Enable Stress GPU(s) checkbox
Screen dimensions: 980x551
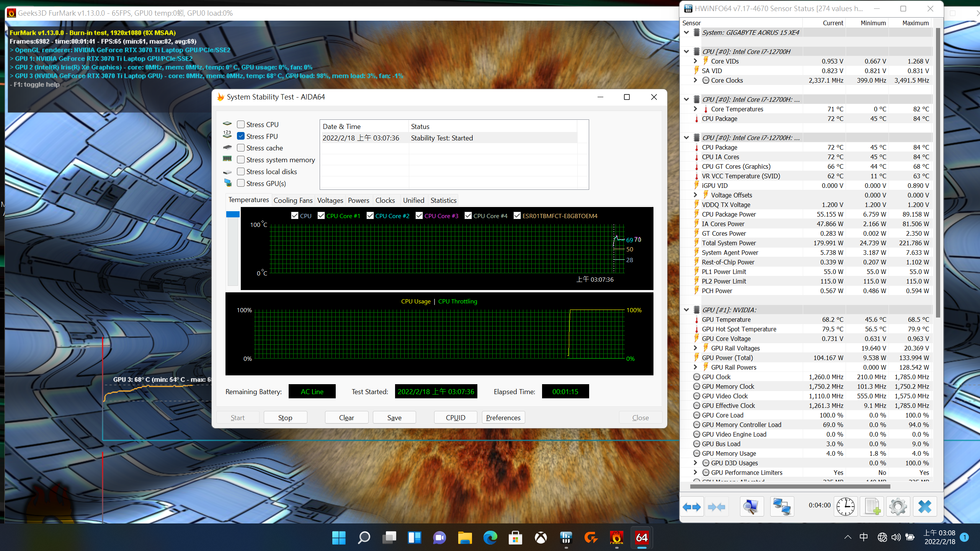(241, 183)
